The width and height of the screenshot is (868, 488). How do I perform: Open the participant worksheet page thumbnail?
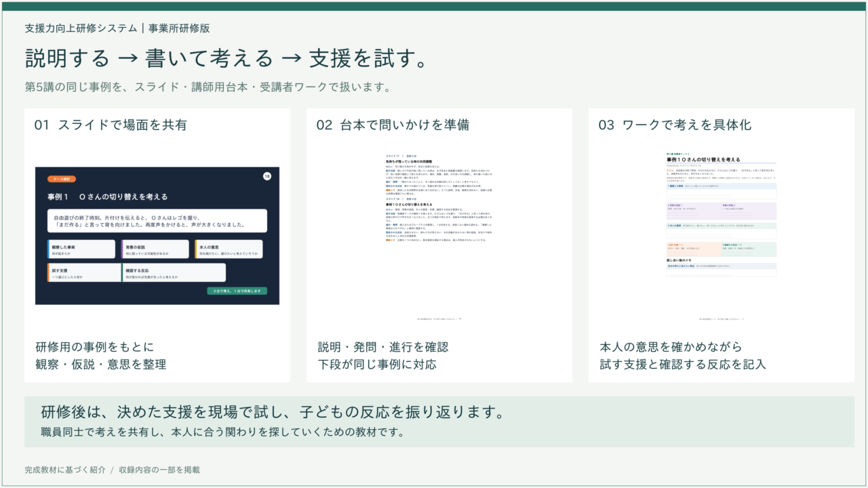pyautogui.click(x=721, y=236)
